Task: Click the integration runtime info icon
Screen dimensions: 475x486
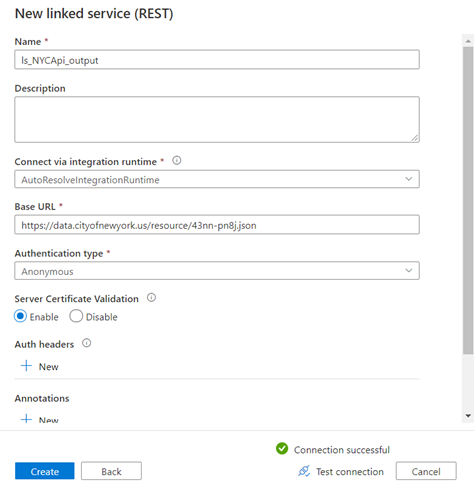Action: point(177,161)
